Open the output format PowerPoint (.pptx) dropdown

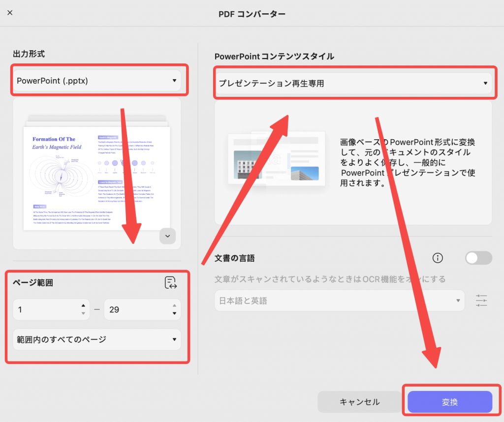coord(97,81)
